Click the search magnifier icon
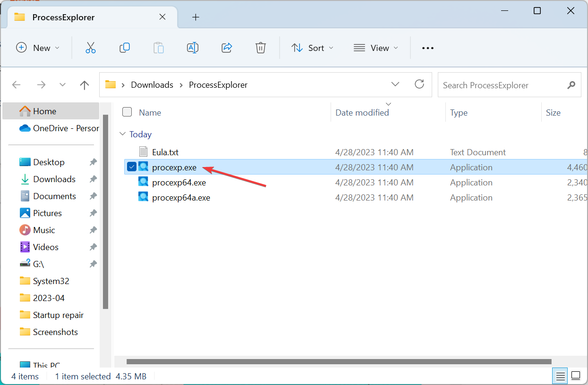The image size is (588, 385). click(571, 85)
